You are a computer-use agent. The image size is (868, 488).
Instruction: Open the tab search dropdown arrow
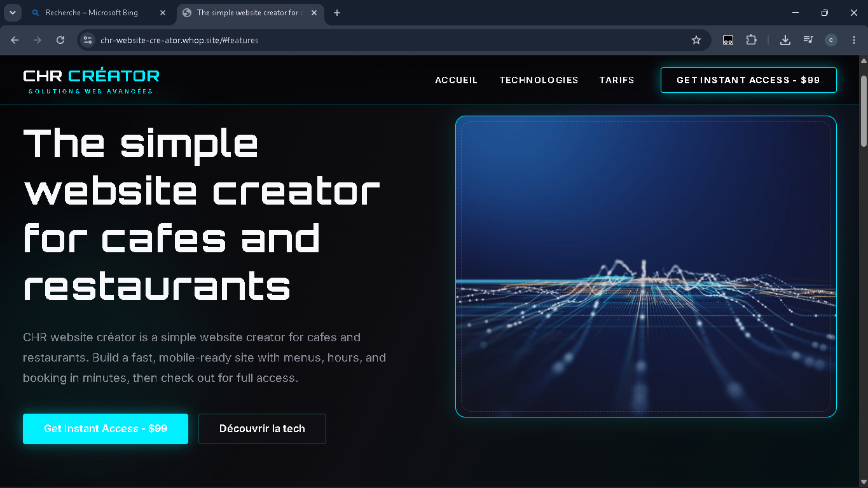(x=12, y=13)
